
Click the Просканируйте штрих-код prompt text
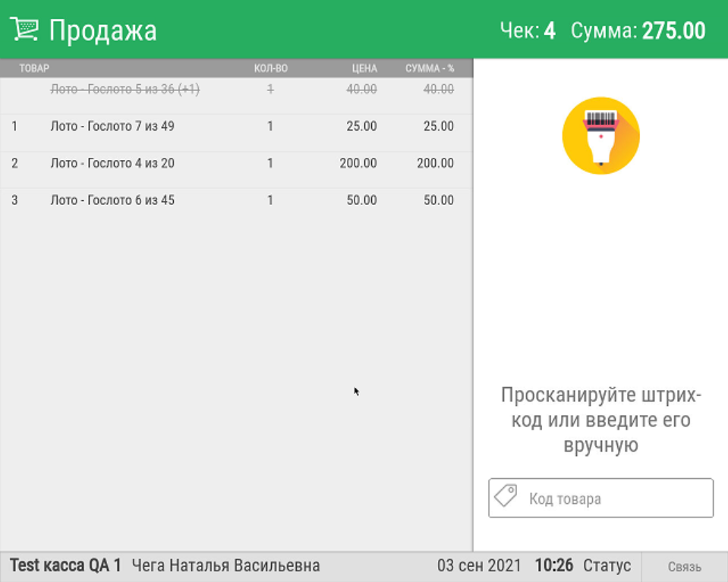tap(600, 420)
